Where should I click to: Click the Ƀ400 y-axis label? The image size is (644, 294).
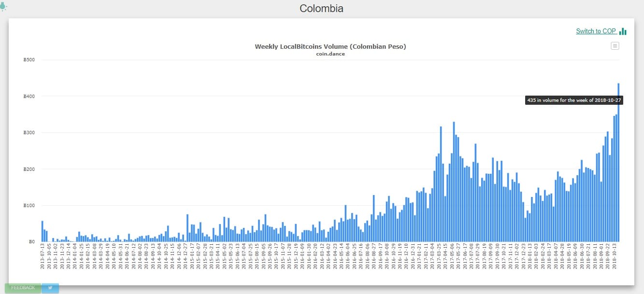(x=29, y=96)
